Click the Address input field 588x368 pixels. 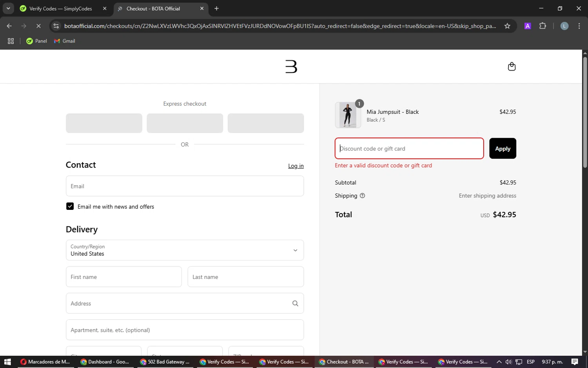point(185,303)
